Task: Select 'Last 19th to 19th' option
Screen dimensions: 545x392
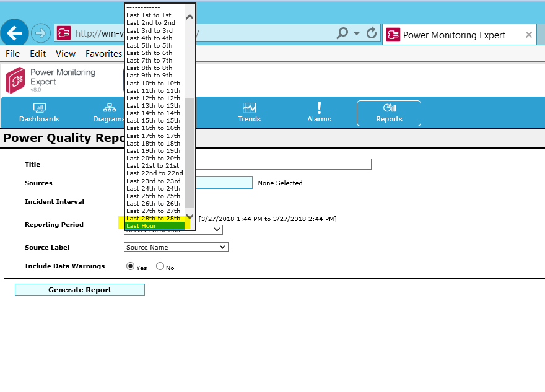Action: tap(155, 151)
